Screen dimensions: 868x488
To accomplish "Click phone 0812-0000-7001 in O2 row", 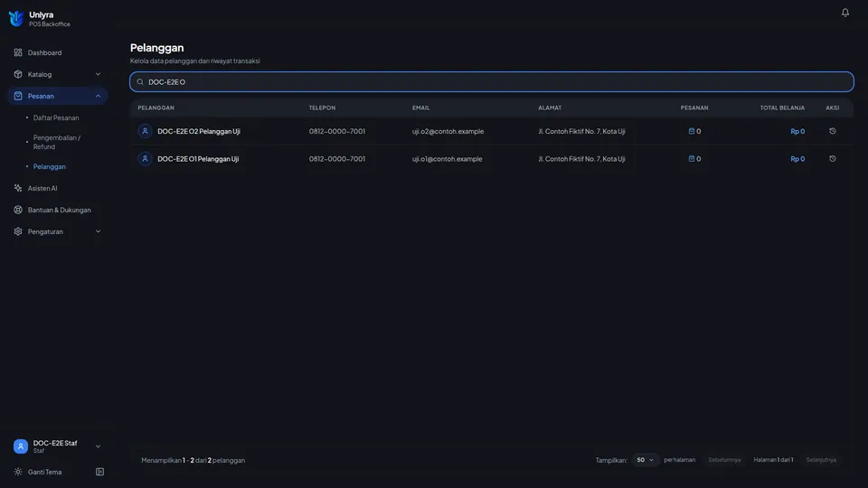I will pyautogui.click(x=337, y=131).
